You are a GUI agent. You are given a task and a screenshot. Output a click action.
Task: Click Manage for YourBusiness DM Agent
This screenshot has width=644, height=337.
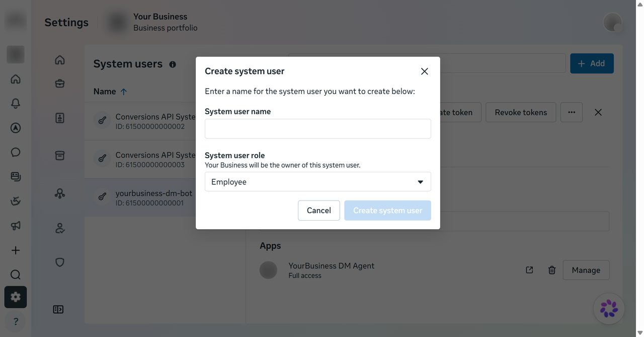586,270
